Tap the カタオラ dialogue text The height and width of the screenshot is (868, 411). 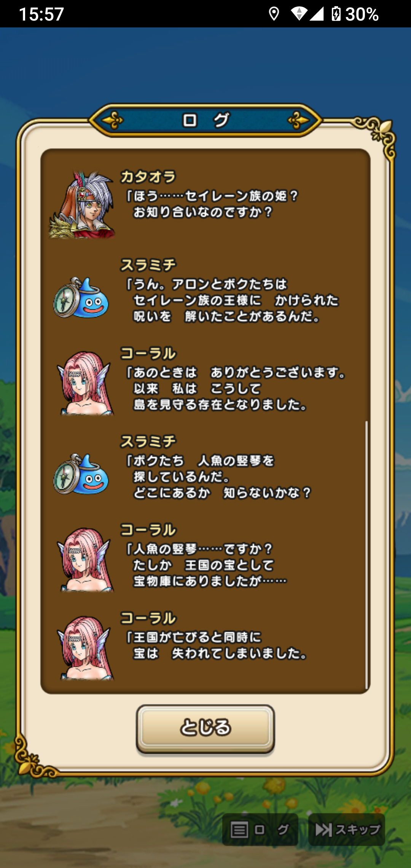point(212,204)
